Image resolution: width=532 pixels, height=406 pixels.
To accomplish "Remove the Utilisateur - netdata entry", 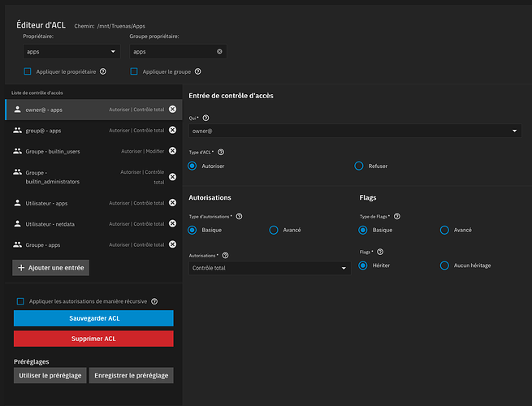I will pyautogui.click(x=172, y=223).
